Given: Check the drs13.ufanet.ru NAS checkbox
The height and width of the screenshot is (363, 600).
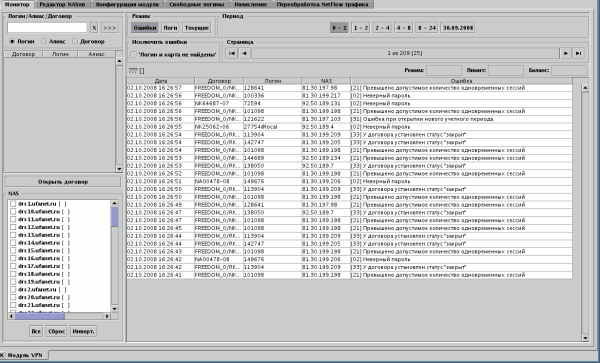Looking at the screenshot, I should pyautogui.click(x=13, y=235).
